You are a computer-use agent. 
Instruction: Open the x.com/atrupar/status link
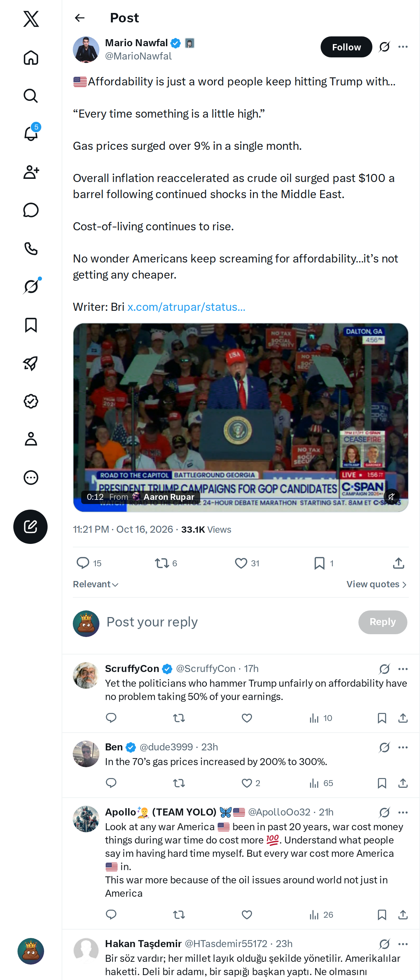186,307
